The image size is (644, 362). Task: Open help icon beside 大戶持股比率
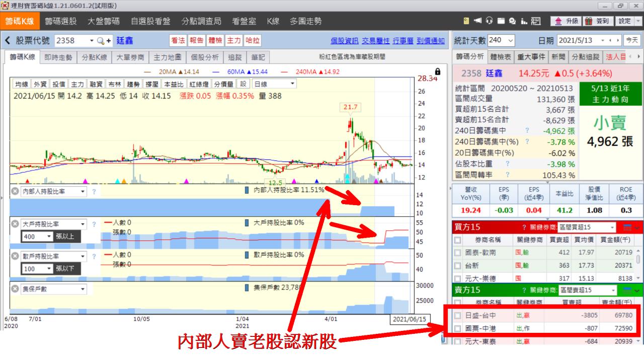[94, 224]
